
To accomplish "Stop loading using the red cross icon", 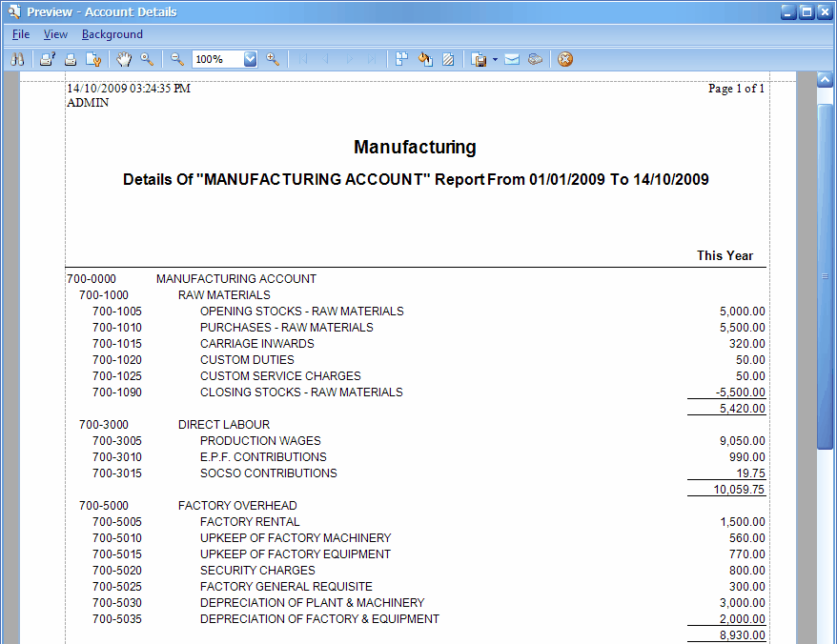I will coord(564,59).
